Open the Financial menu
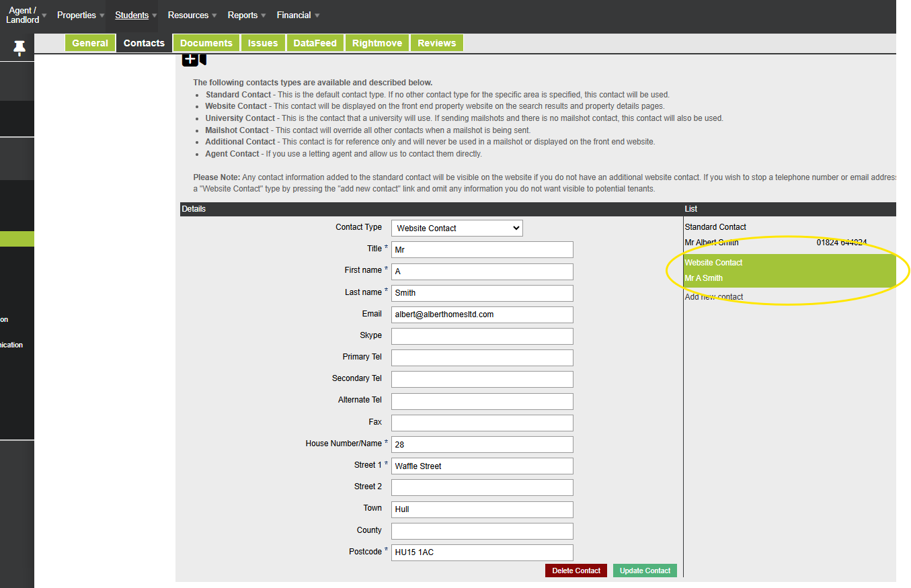 (x=298, y=15)
